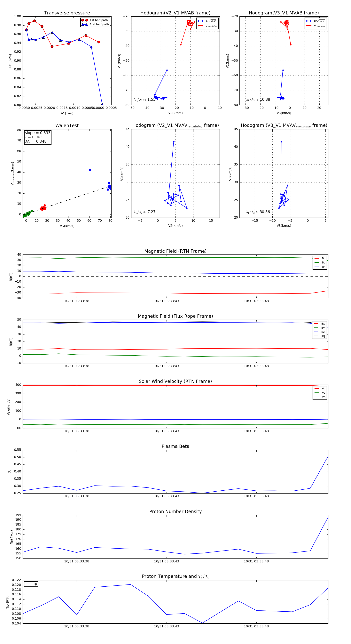Click the 'V_A(km/s)' axis label in WalenTest
Viewport: 351px width, 644px height.
(x=67, y=226)
